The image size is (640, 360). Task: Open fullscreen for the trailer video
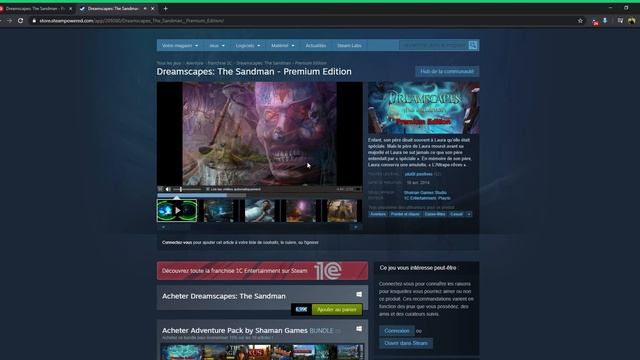[x=358, y=189]
